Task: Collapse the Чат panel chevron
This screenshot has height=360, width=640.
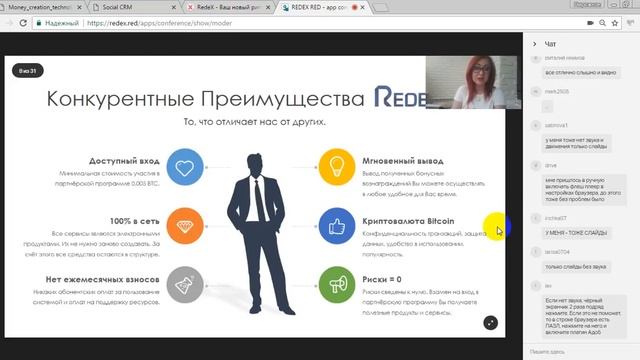Action: pyautogui.click(x=535, y=44)
